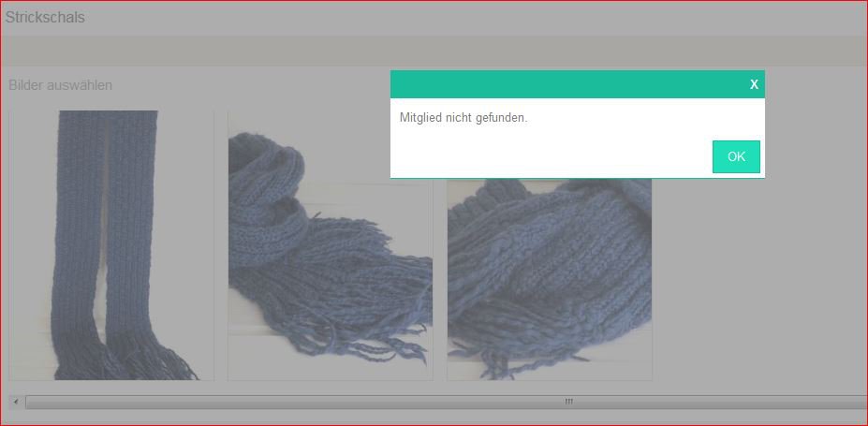Click the grip marks on the scrollbar

(568, 402)
